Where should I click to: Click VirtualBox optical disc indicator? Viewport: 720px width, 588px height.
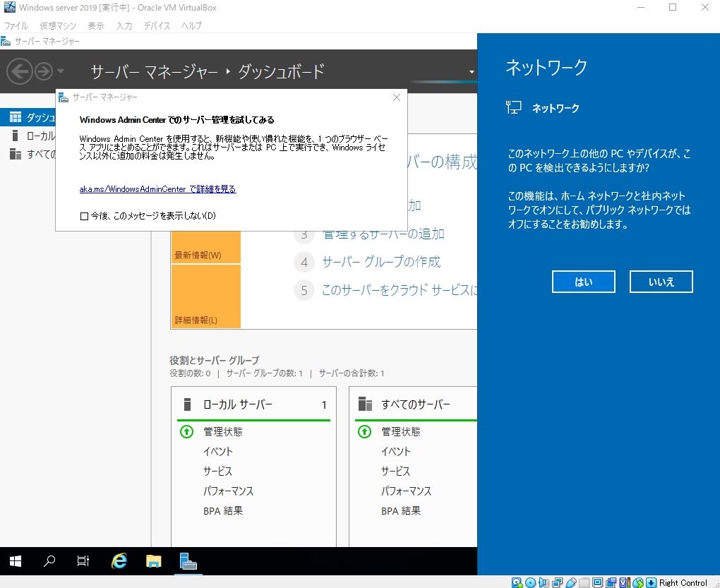530,582
